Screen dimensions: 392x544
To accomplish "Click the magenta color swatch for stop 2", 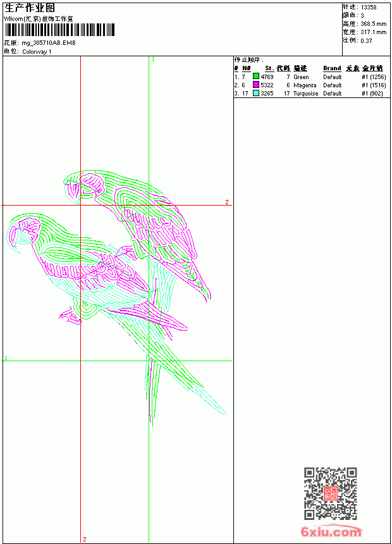I will tap(256, 85).
